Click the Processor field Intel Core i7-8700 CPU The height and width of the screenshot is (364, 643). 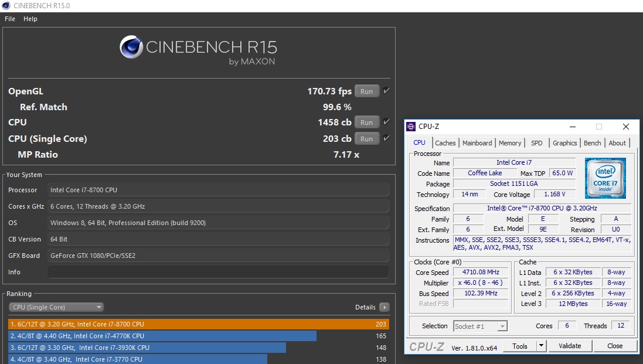pyautogui.click(x=218, y=190)
